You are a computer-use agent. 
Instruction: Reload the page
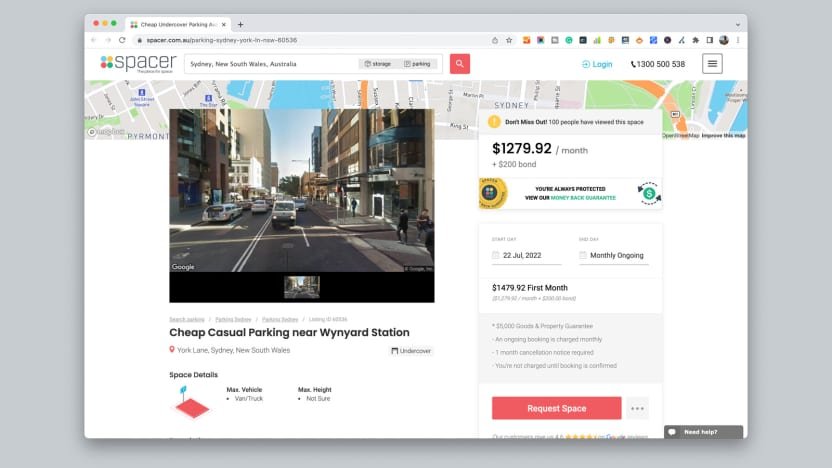point(122,40)
